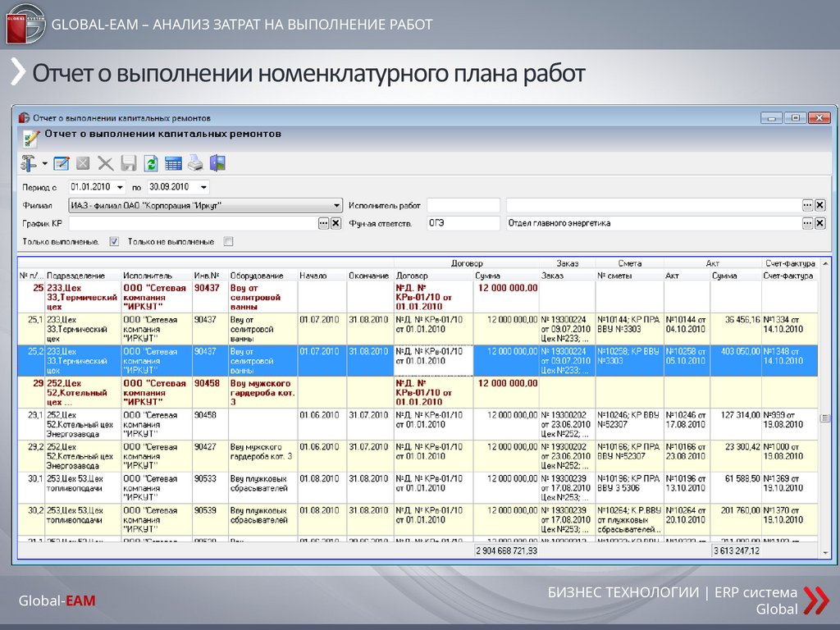Image resolution: width=840 pixels, height=630 pixels.
Task: Click the edit record pencil icon
Action: coord(62,163)
